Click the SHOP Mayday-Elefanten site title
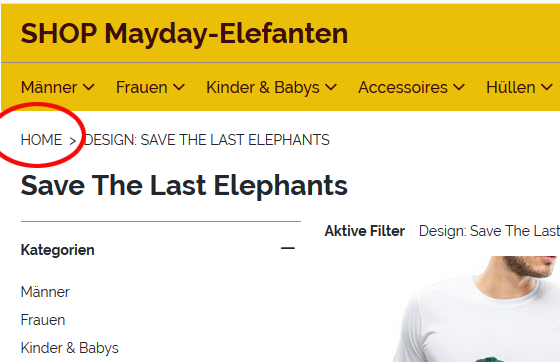560x362 pixels. [x=184, y=34]
